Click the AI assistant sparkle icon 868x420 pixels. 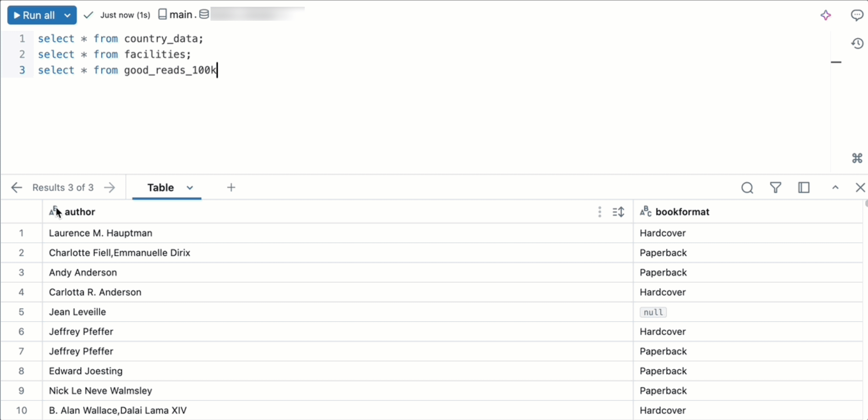(x=825, y=15)
